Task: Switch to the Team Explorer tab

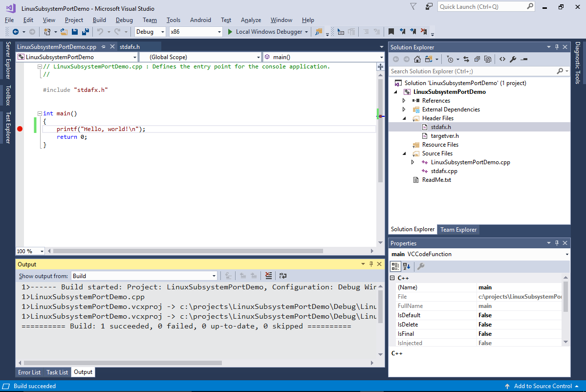Action: click(x=458, y=229)
